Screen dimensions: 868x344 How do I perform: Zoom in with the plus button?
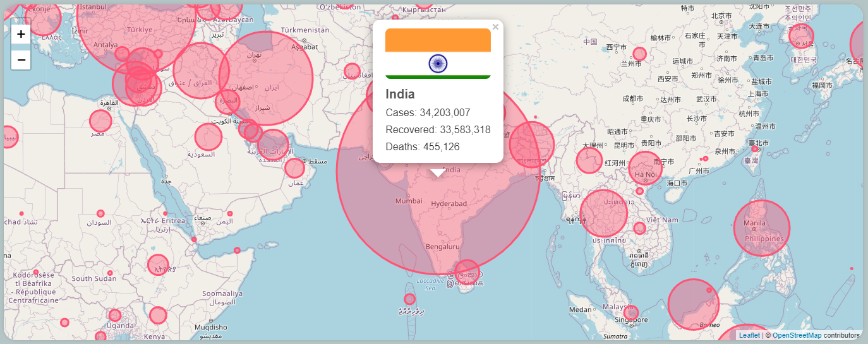21,34
